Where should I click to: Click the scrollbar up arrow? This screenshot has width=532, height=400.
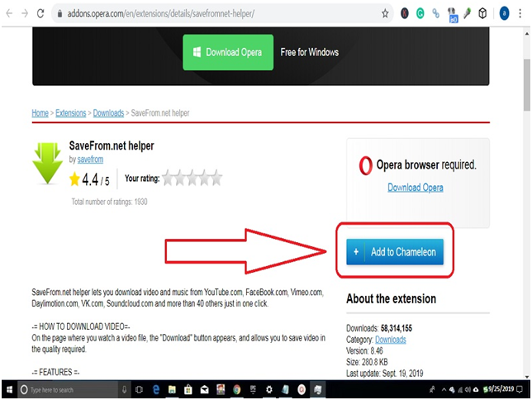coord(526,34)
